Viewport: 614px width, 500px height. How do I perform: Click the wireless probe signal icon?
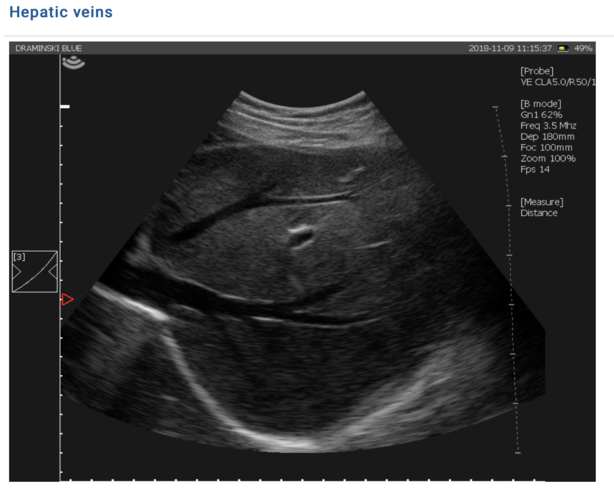[x=73, y=63]
